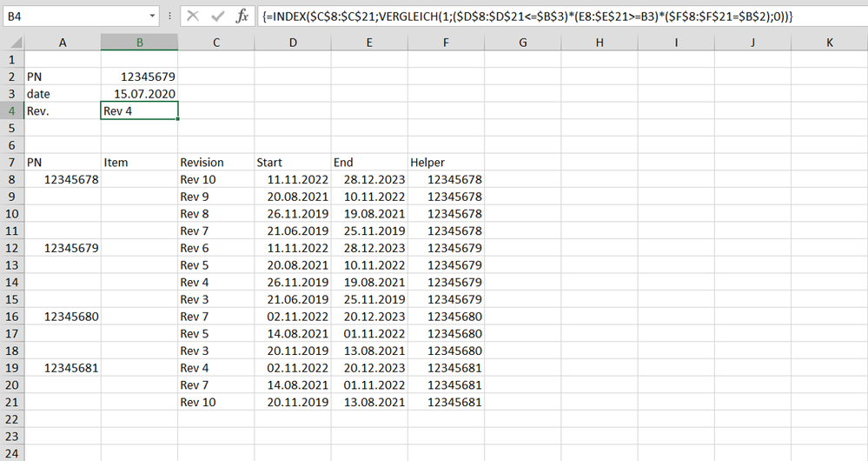
Task: Click end date 28.12.2023 in row 8
Action: click(x=369, y=179)
